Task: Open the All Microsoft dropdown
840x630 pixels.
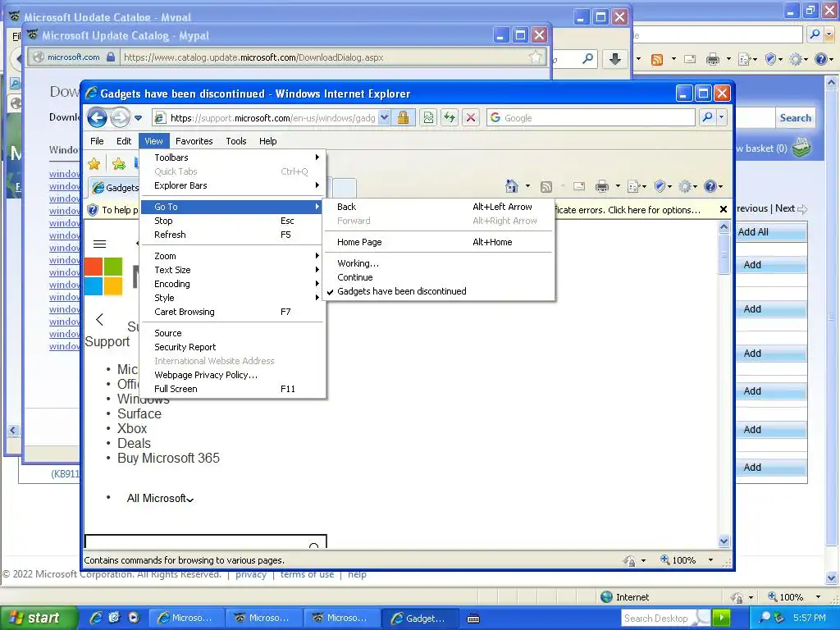Action: pos(160,498)
